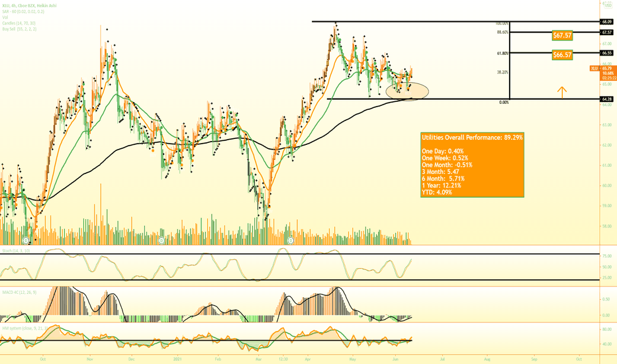Image resolution: width=617 pixels, height=364 pixels.
Task: Click the 67.57 black price axis label
Action: (606, 32)
